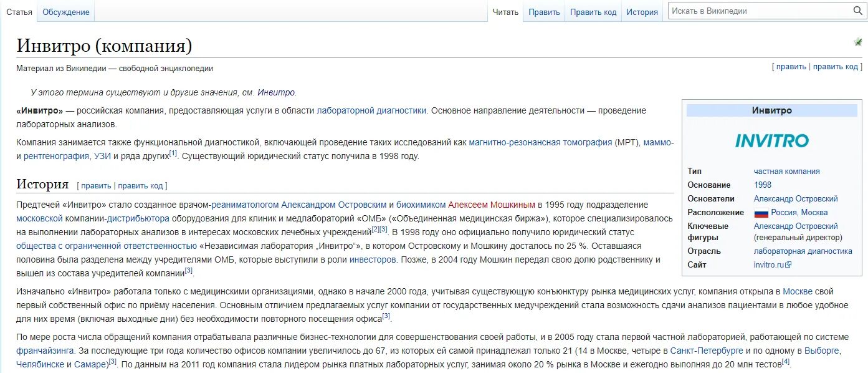Image resolution: width=868 pixels, height=373 pixels.
Task: Open the Править код tab
Action: [x=593, y=12]
